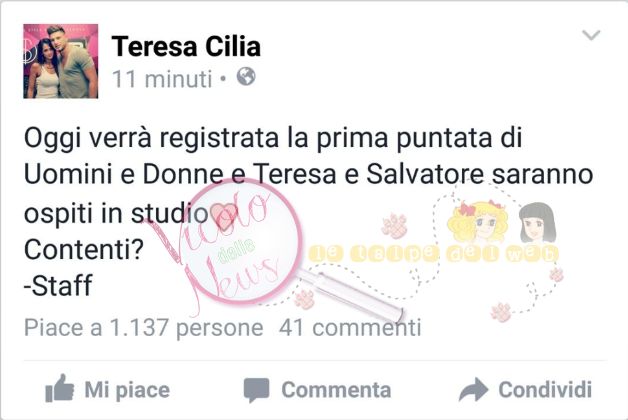Click the blonde cartoon girl icon
The image size is (628, 420).
[478, 222]
